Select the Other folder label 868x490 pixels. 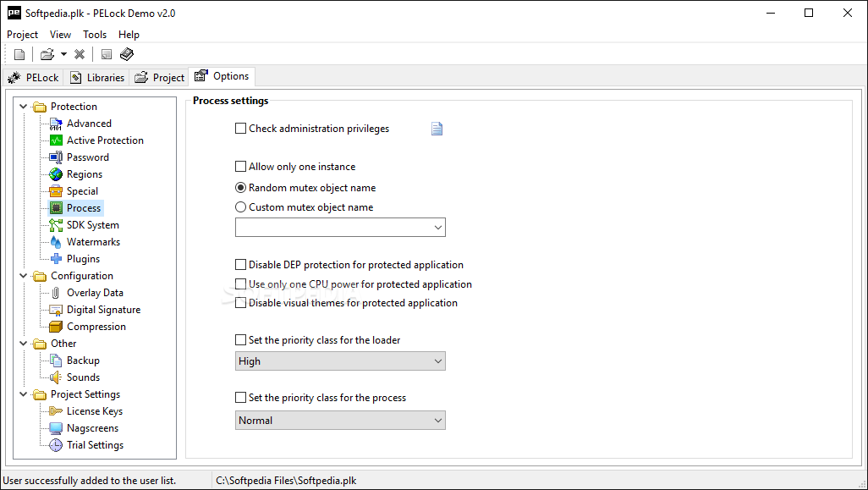[x=63, y=344]
